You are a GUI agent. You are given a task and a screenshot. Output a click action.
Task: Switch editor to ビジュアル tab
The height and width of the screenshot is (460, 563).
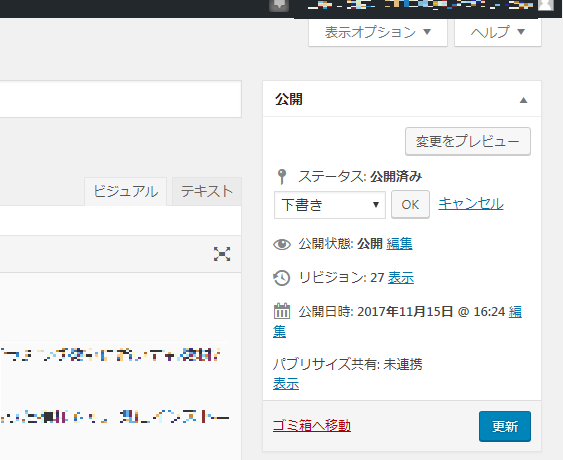point(126,191)
